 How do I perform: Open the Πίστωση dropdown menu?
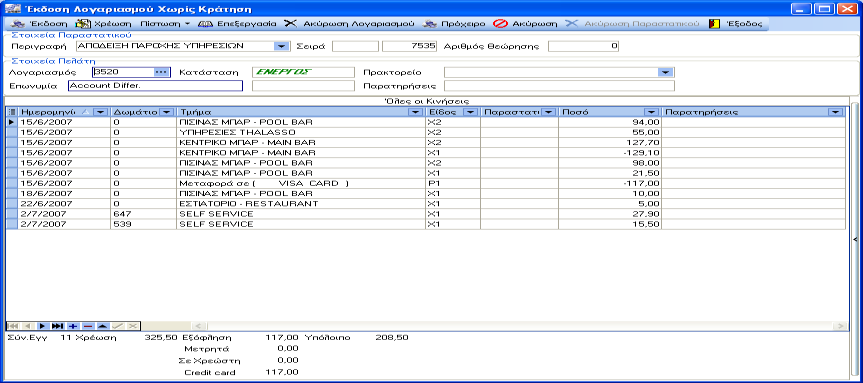pos(165,24)
